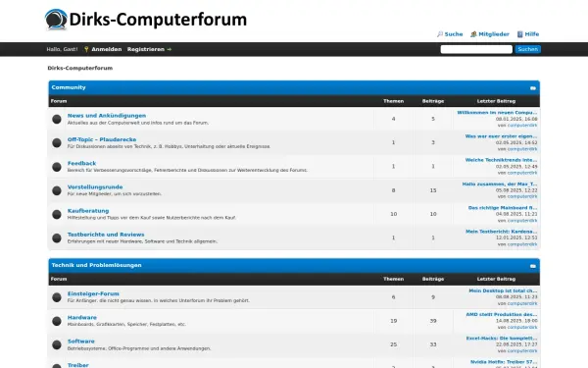Open News und Ankündigungen forum

(107, 116)
